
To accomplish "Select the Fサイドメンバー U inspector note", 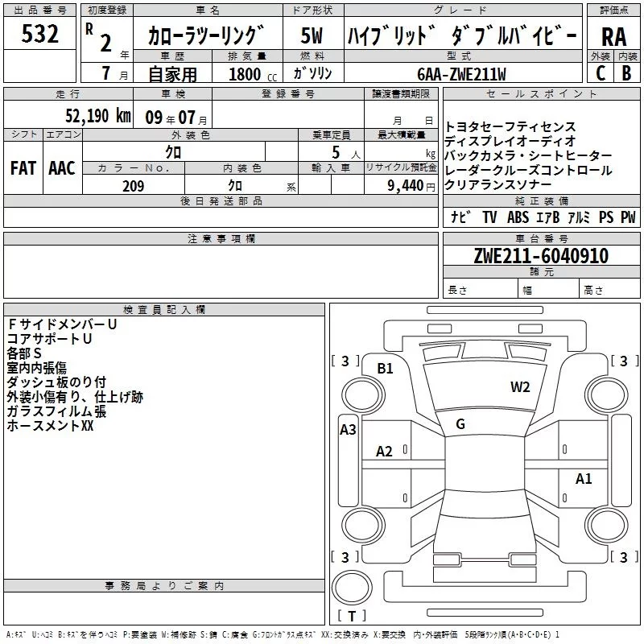I will (62, 324).
